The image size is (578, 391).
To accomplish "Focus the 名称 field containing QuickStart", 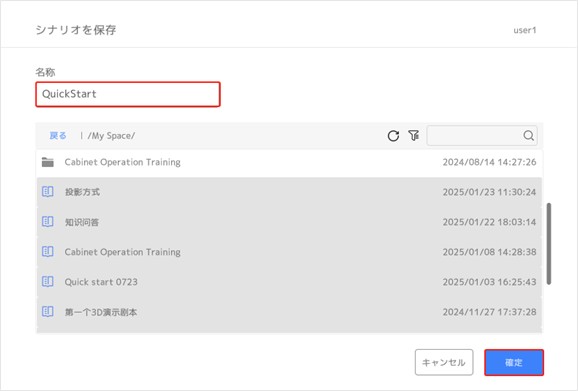I will (128, 94).
